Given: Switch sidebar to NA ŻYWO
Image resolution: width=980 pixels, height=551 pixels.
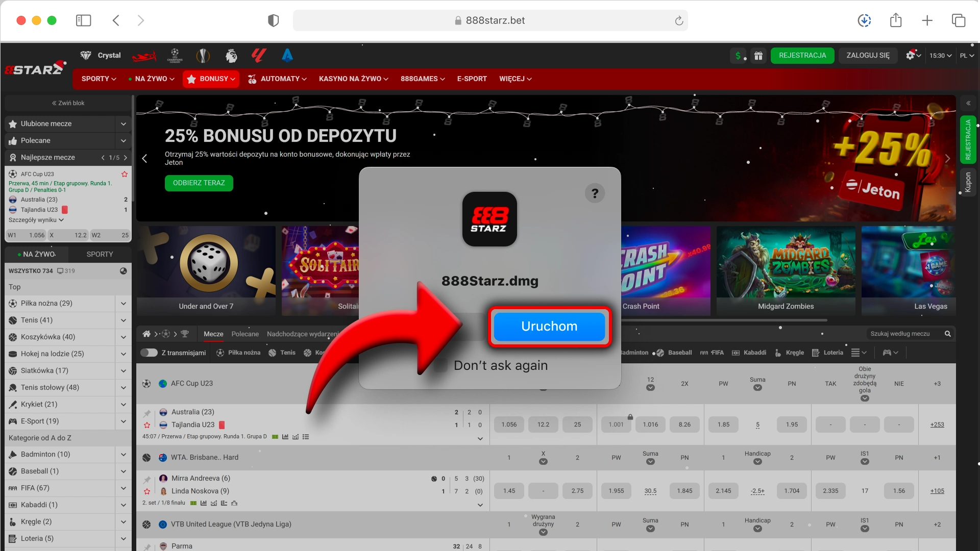Looking at the screenshot, I should click(x=37, y=254).
